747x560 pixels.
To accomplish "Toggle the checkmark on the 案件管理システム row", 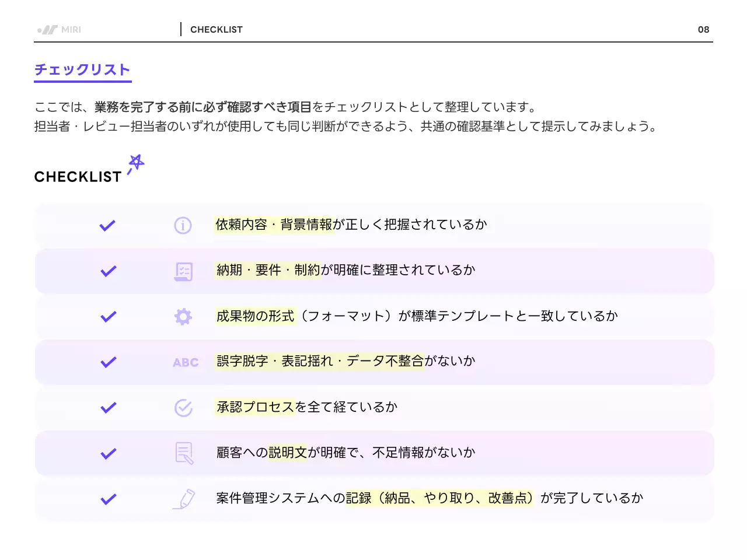I will [107, 498].
